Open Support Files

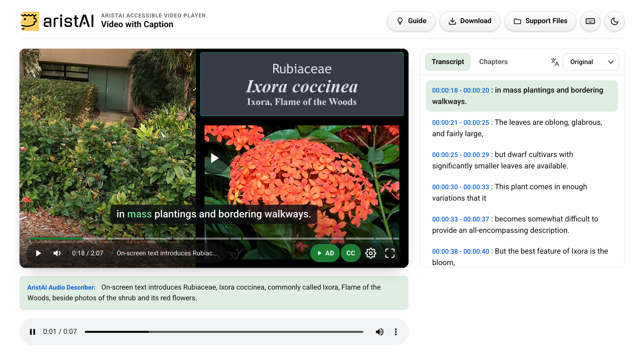(x=540, y=21)
